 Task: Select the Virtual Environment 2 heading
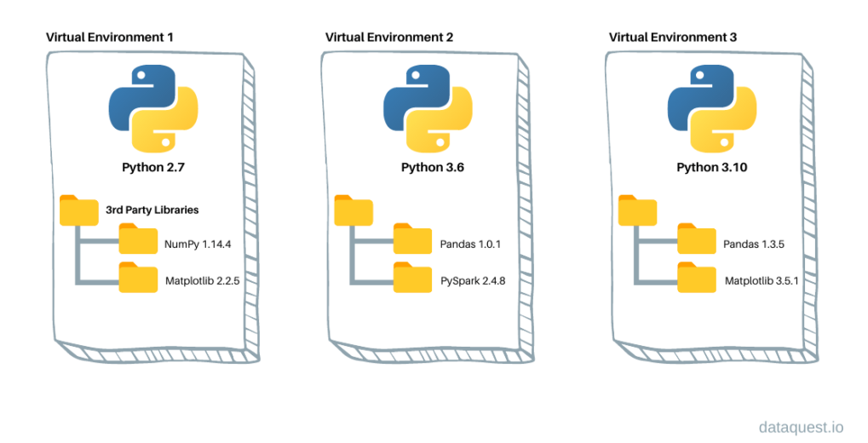pos(388,37)
